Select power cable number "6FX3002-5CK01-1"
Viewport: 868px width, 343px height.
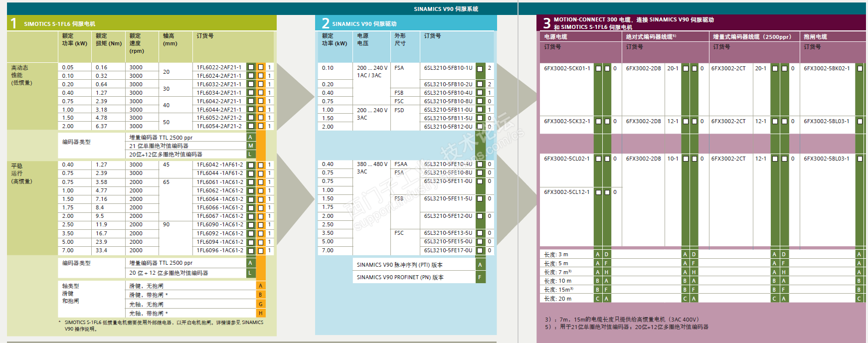[567, 68]
